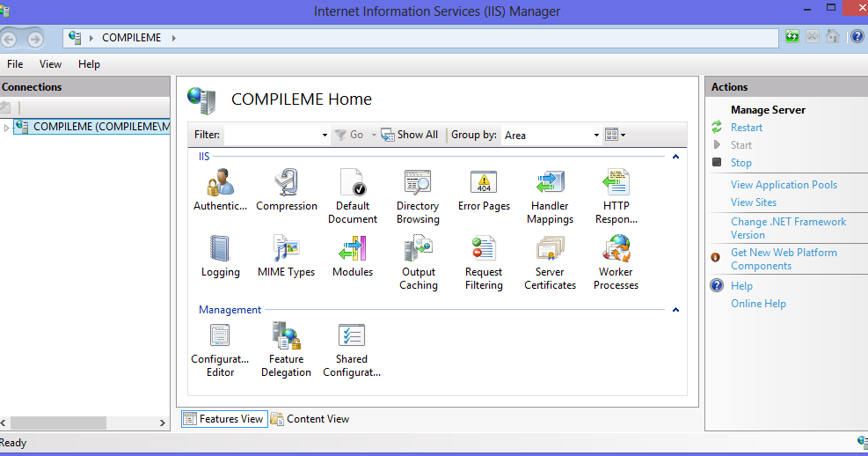Click the Start action in Actions pane
The image size is (868, 456).
740,145
